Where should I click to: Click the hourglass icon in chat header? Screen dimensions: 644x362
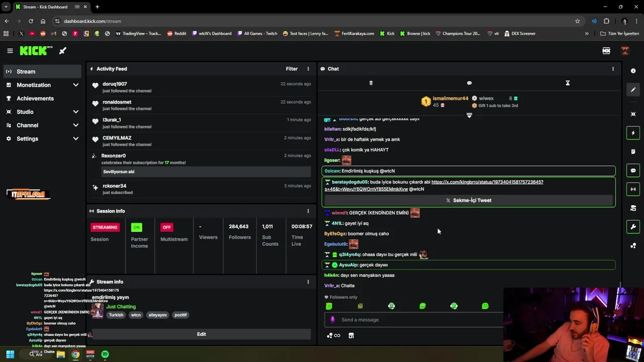568,83
